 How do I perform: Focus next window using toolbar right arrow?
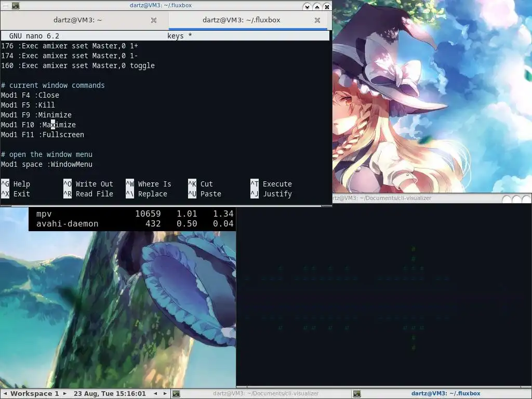tap(165, 394)
